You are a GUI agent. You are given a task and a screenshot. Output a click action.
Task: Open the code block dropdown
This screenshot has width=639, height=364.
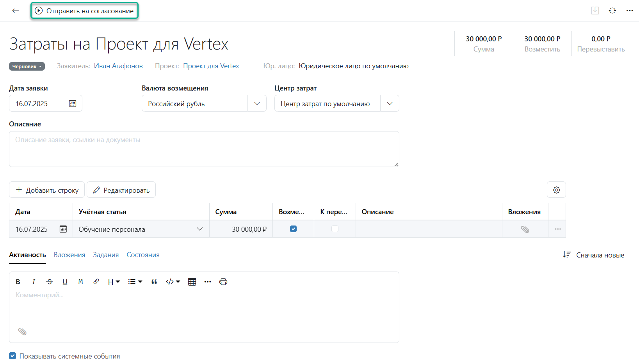coord(173,282)
